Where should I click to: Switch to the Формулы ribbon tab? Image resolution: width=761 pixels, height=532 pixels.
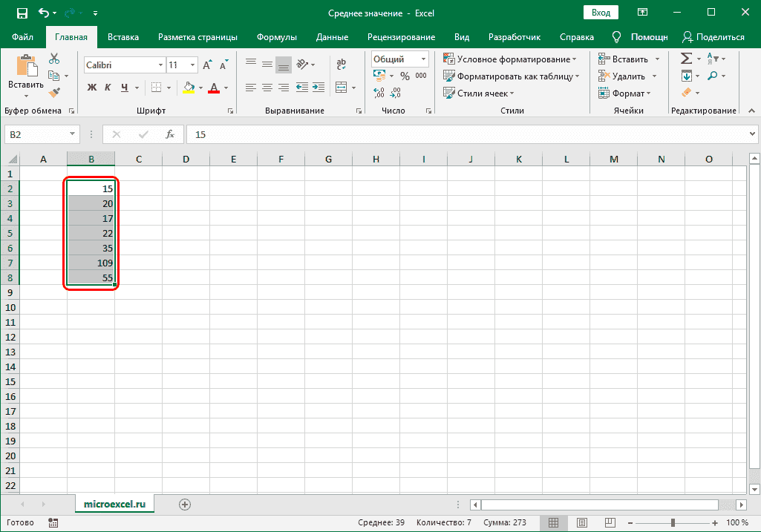(x=276, y=37)
